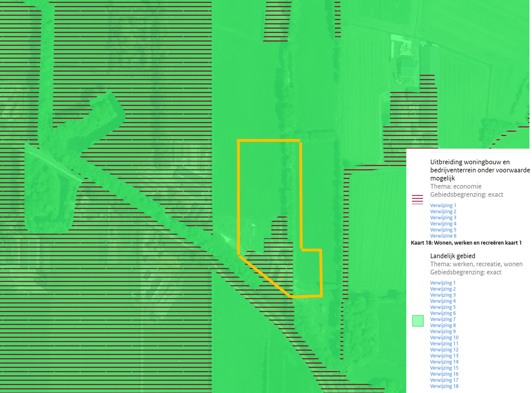Click Gebiedsbegrenzing: exact under Thema: economie
The width and height of the screenshot is (532, 393).
click(466, 195)
